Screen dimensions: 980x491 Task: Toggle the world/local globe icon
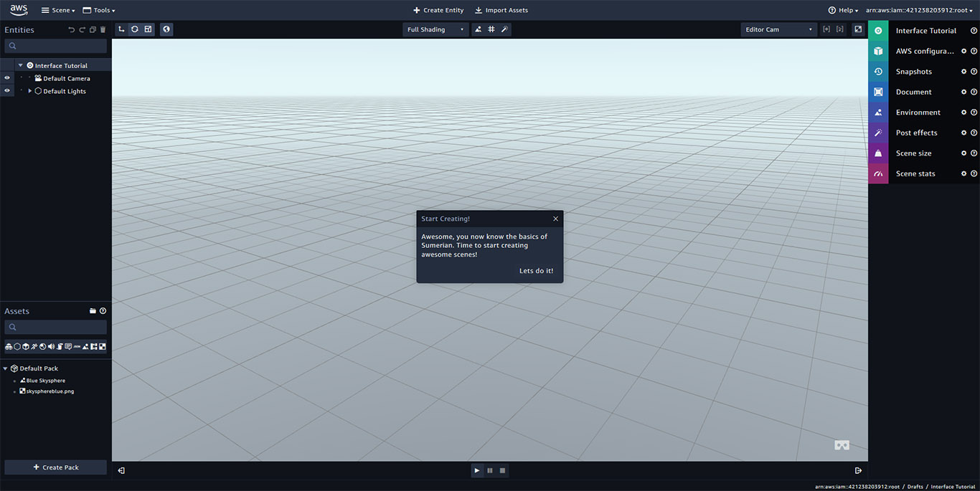(x=166, y=29)
